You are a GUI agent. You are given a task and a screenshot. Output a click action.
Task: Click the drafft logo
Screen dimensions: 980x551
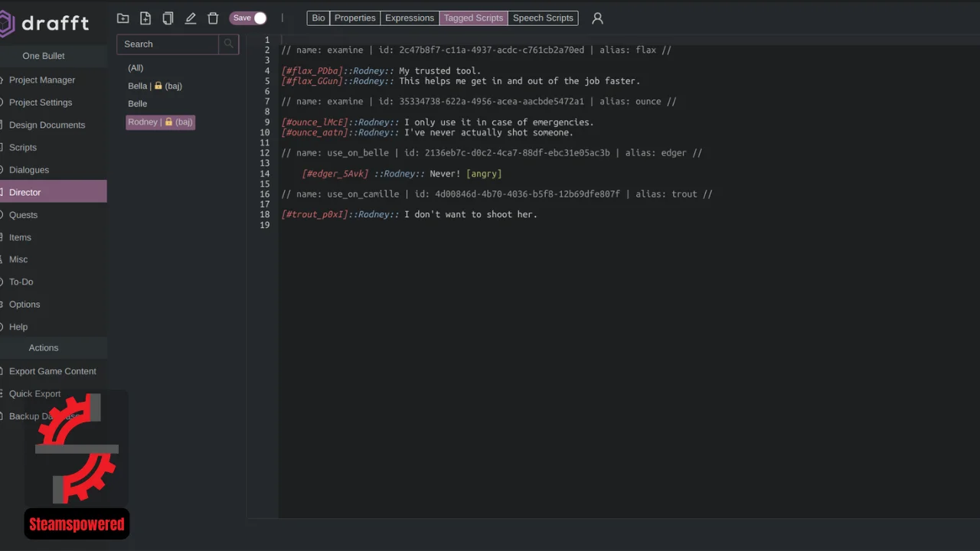tap(44, 23)
